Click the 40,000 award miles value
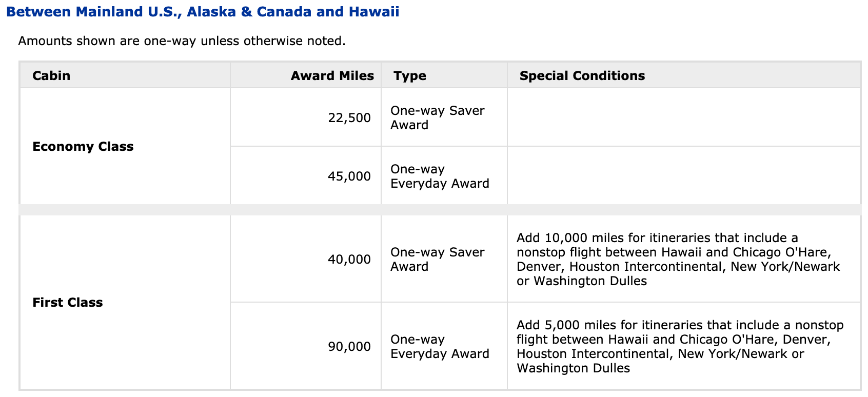Screen dimensions: 868x397 [349, 260]
